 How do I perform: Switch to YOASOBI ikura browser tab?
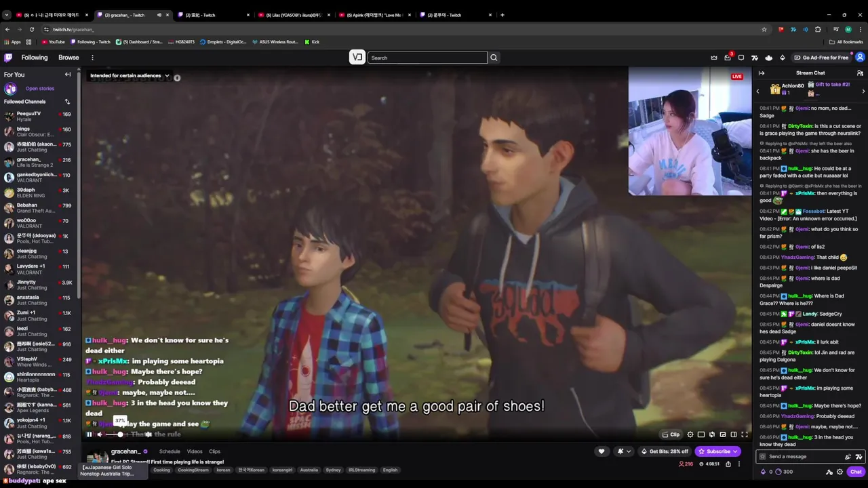pos(293,15)
